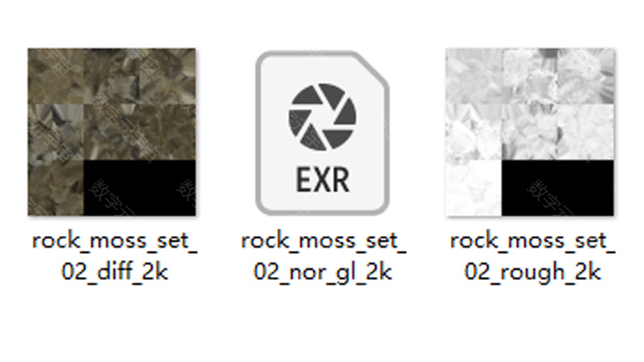Screen dimensions: 644x362
Task: Click the mossy brown rock area of diffuse thumbnail
Action: pos(112,104)
